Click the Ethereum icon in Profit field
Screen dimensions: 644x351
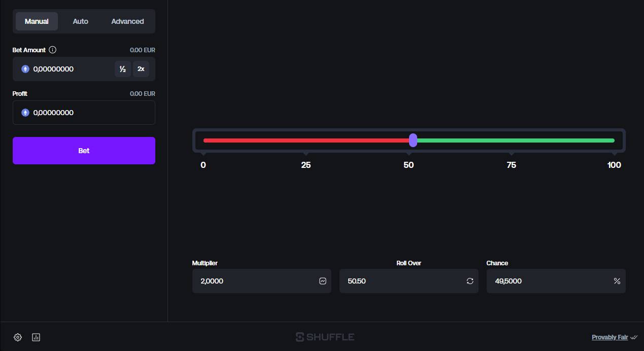pos(25,113)
